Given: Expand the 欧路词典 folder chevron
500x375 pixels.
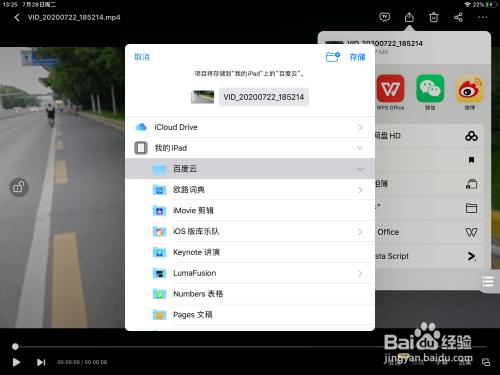Looking at the screenshot, I should coord(360,190).
